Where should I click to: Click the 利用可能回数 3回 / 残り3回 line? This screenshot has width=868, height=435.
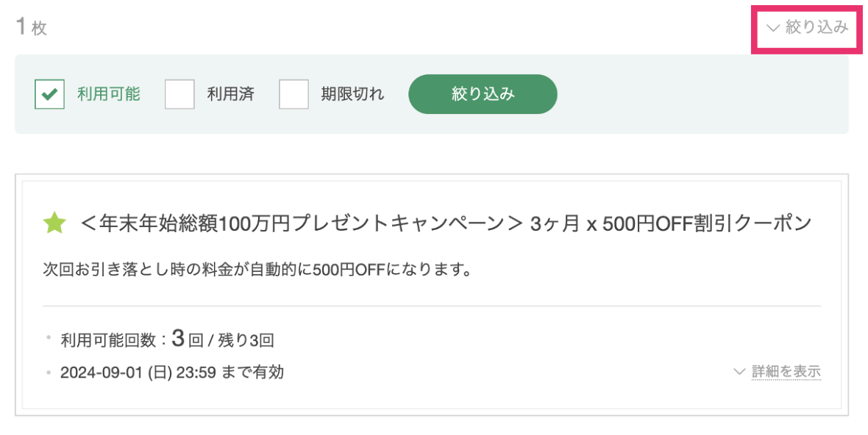pyautogui.click(x=167, y=339)
